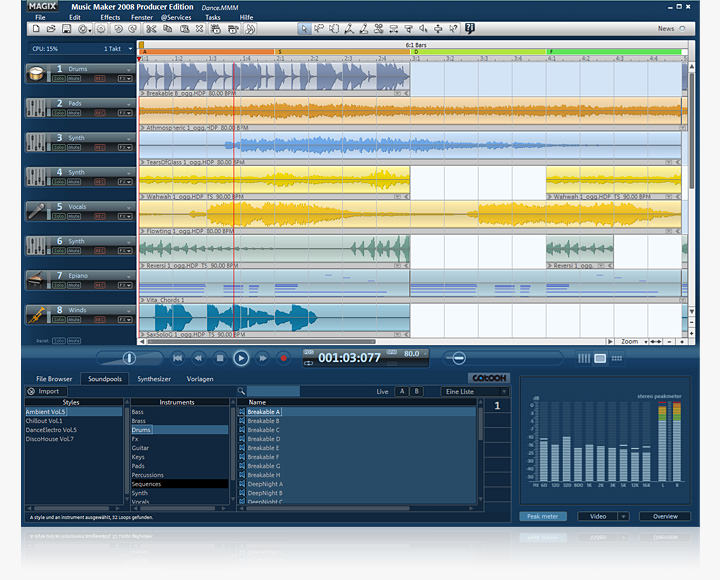Click the Import button
720x580 pixels.
pos(45,391)
